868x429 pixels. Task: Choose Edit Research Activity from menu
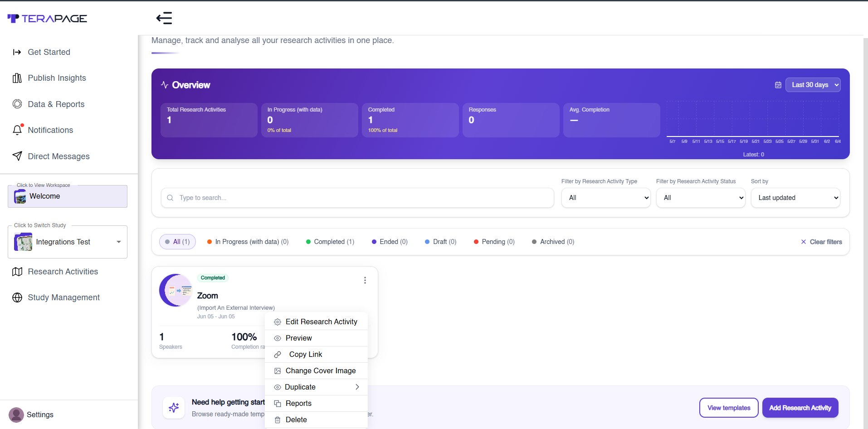316,322
